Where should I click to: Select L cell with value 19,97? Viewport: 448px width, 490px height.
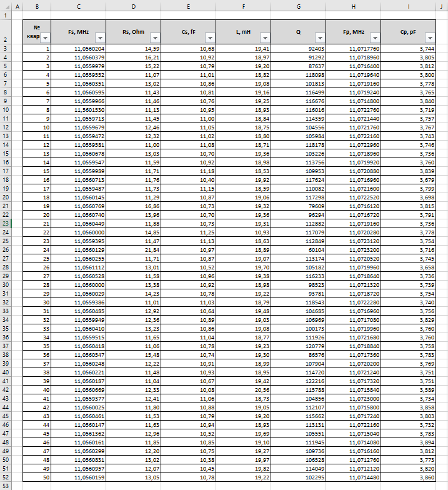click(x=244, y=460)
